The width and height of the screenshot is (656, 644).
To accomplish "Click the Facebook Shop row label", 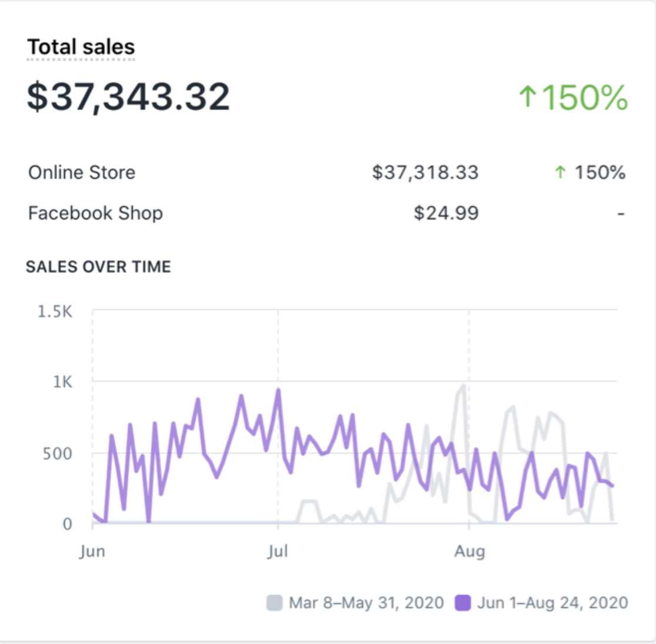I will (95, 213).
